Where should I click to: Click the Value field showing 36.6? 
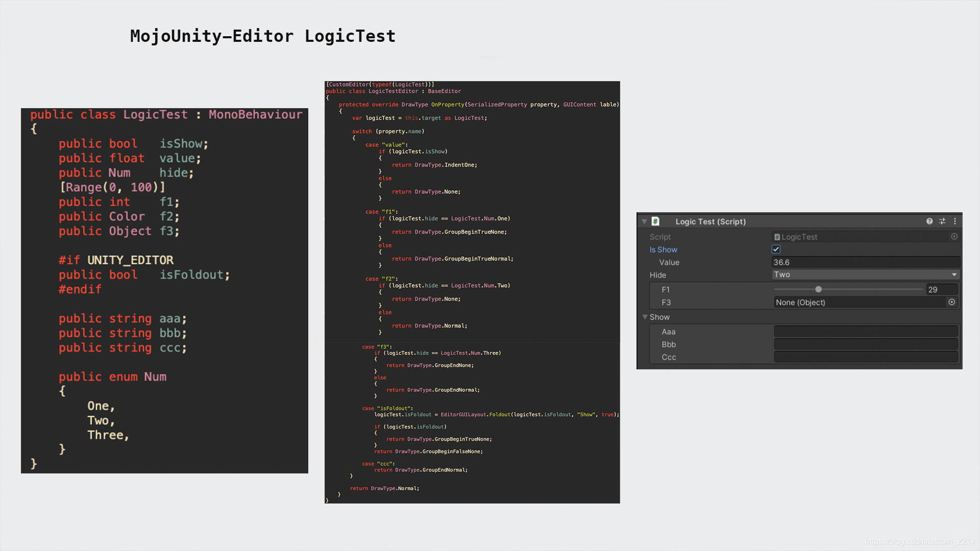[x=865, y=262]
